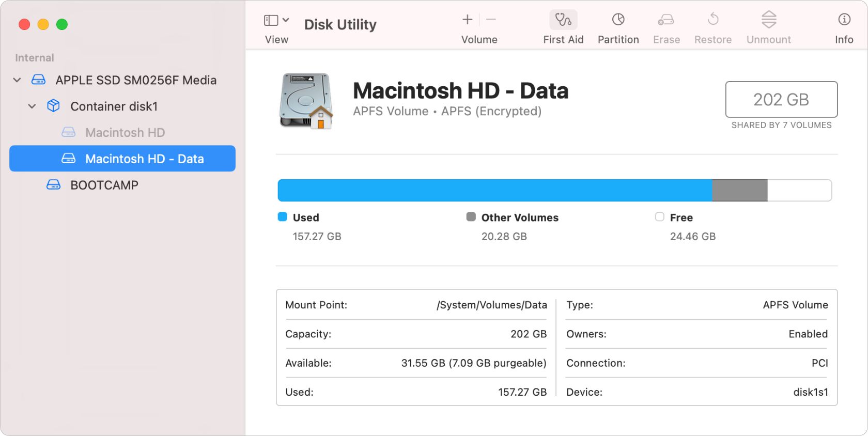
Task: Click the gray Other Volumes swatch
Action: click(x=471, y=217)
